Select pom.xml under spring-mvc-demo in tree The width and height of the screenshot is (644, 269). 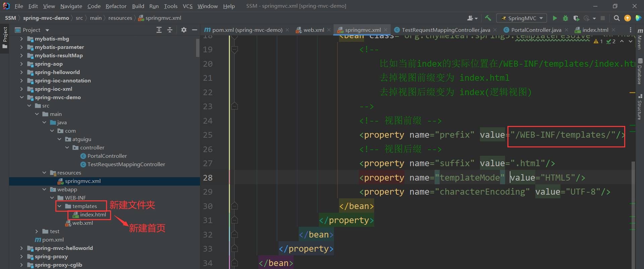[x=49, y=240]
